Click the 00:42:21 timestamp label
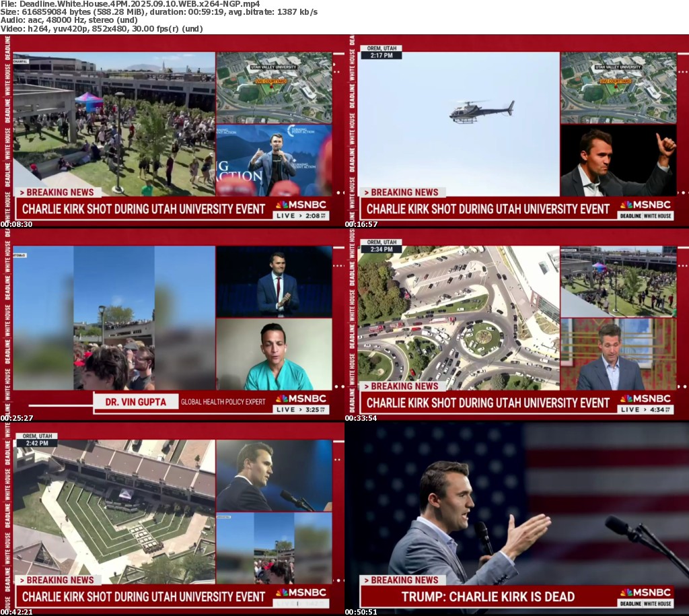This screenshot has height=616, width=689. (16, 612)
